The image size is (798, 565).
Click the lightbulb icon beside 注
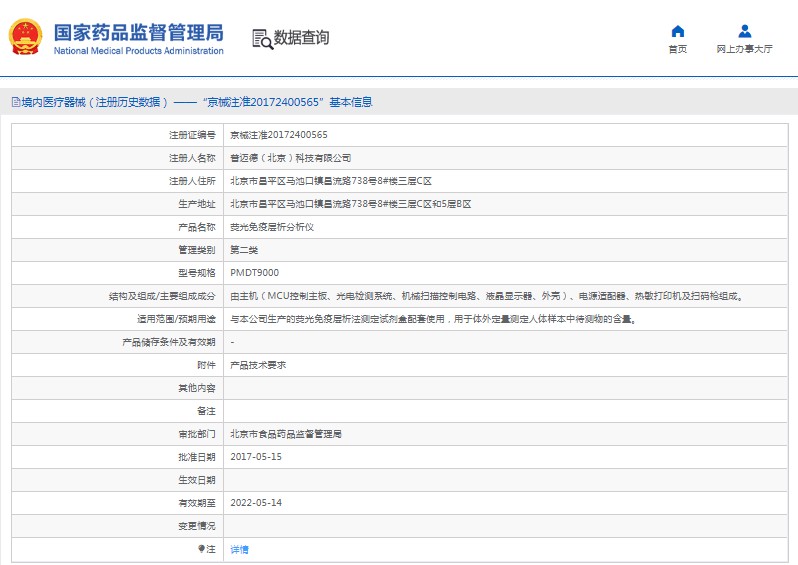201,549
